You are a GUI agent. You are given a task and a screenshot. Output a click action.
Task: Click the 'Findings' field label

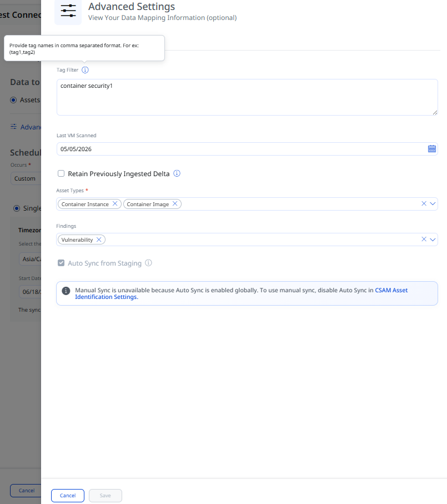click(x=66, y=226)
